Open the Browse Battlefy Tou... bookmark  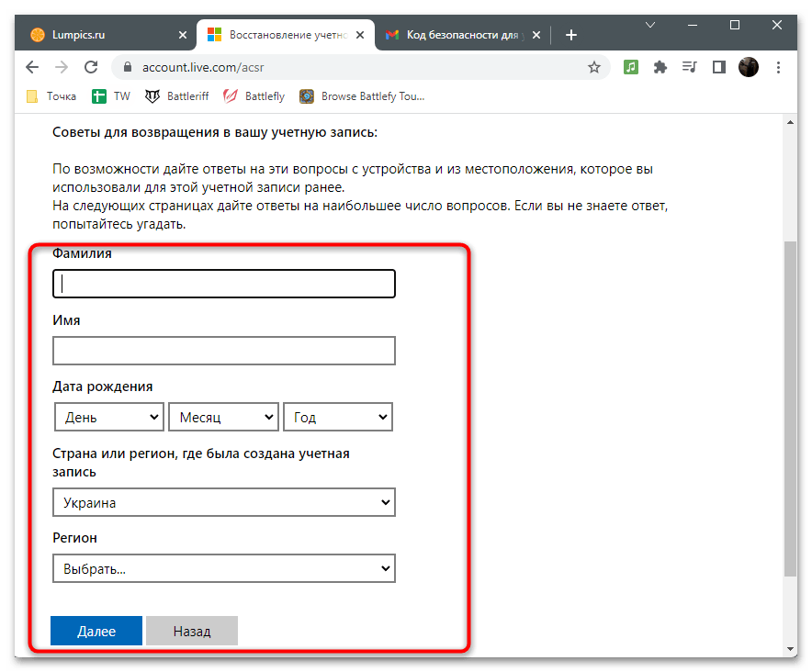362,96
